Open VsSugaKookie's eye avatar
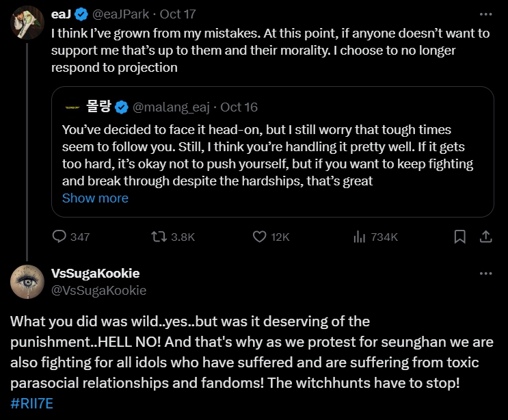The width and height of the screenshot is (508, 420). coord(27,281)
